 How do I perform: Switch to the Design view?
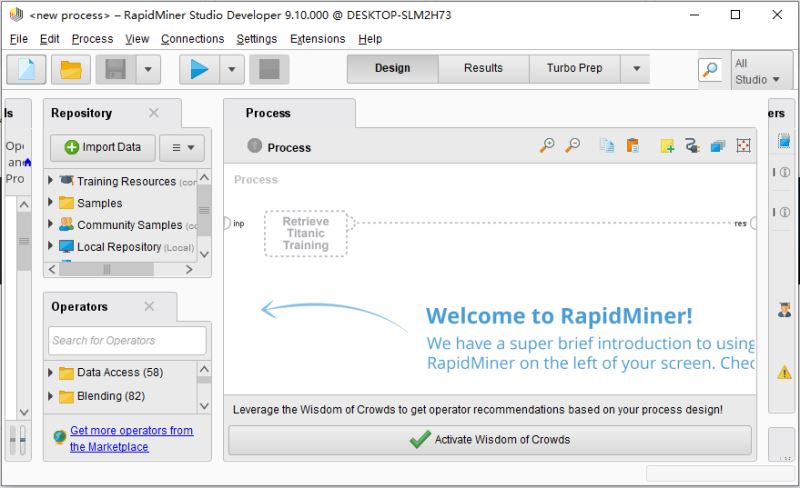point(392,68)
